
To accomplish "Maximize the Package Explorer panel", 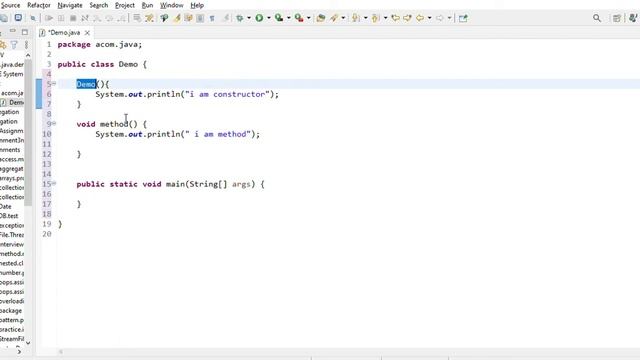I will pos(25,32).
